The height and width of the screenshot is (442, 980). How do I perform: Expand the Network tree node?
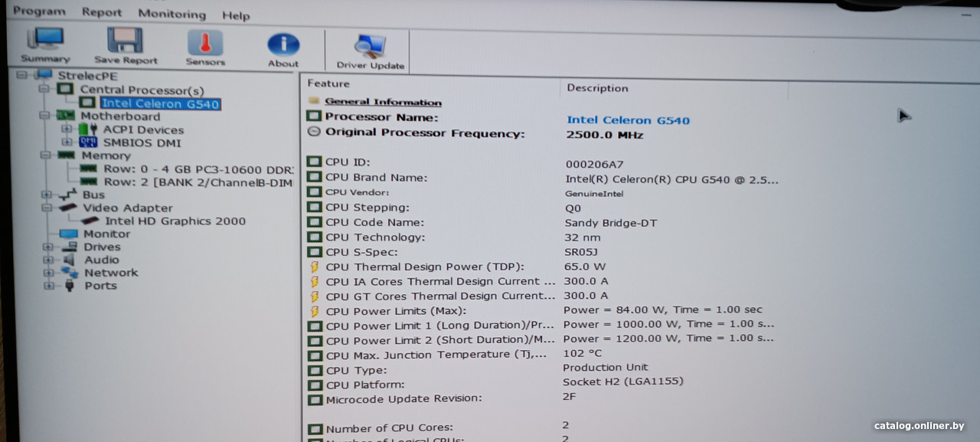48,273
